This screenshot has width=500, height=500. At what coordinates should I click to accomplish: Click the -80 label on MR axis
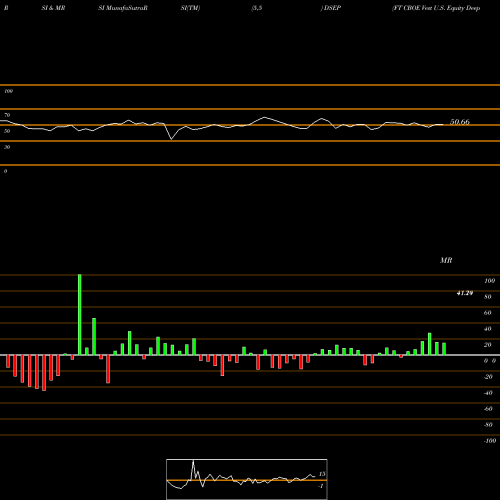(488, 425)
